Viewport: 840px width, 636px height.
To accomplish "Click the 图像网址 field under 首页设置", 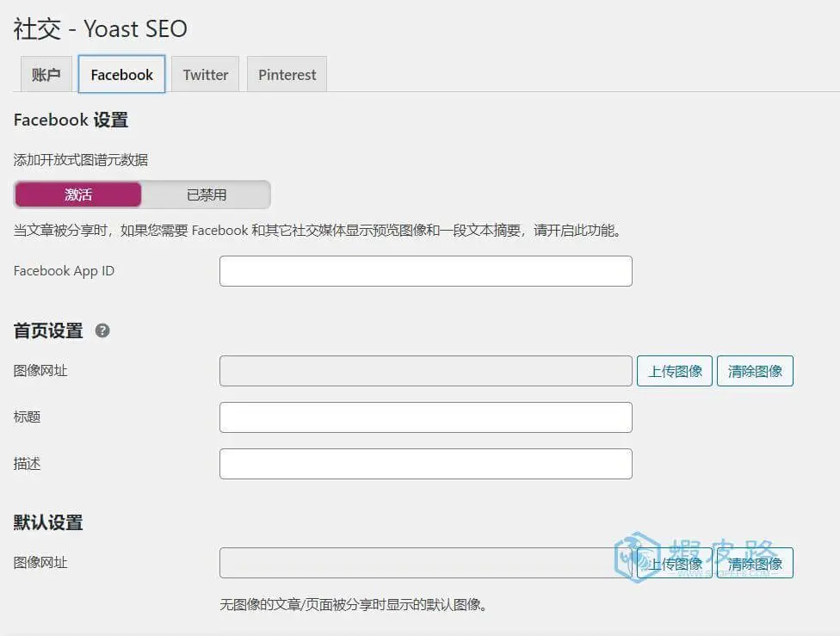I will (x=426, y=371).
